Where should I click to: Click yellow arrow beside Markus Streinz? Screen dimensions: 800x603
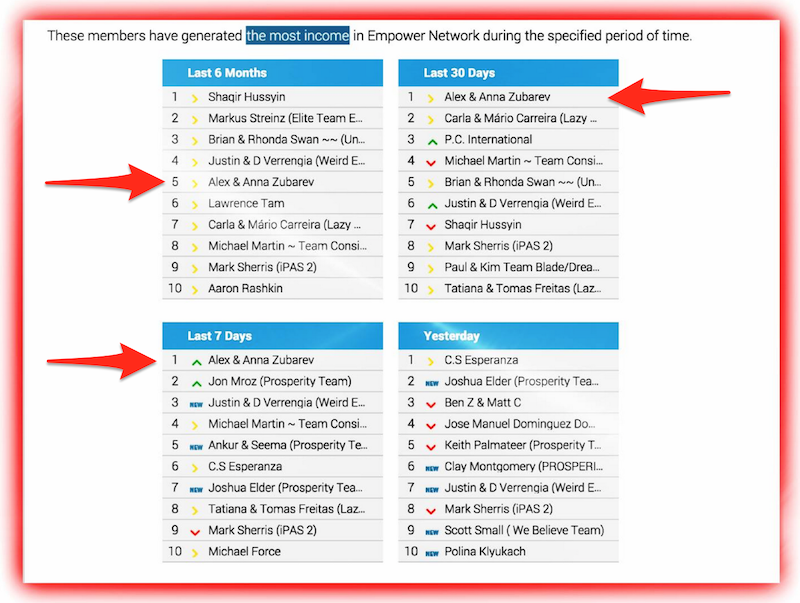coord(195,120)
